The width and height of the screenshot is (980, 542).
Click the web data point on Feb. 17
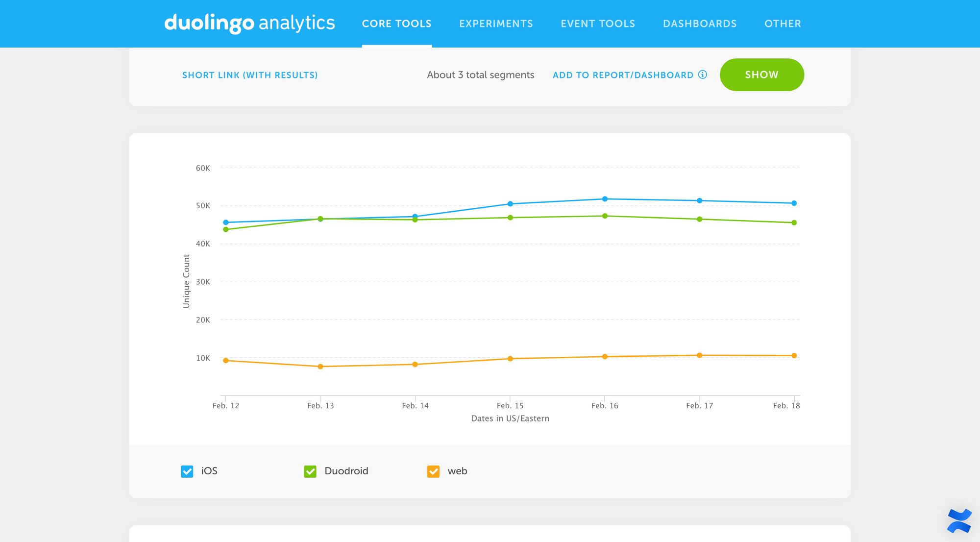699,355
